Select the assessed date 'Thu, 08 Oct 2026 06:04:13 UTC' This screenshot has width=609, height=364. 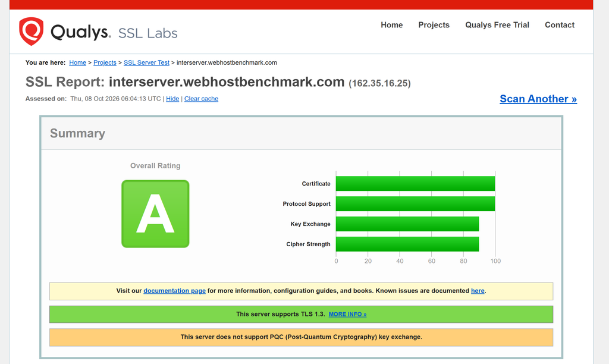(x=115, y=99)
